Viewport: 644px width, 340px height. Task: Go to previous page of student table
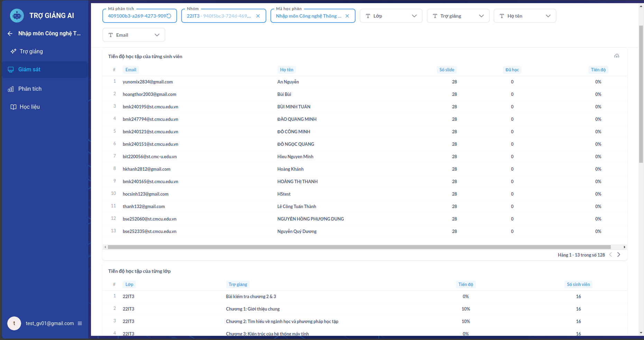610,255
